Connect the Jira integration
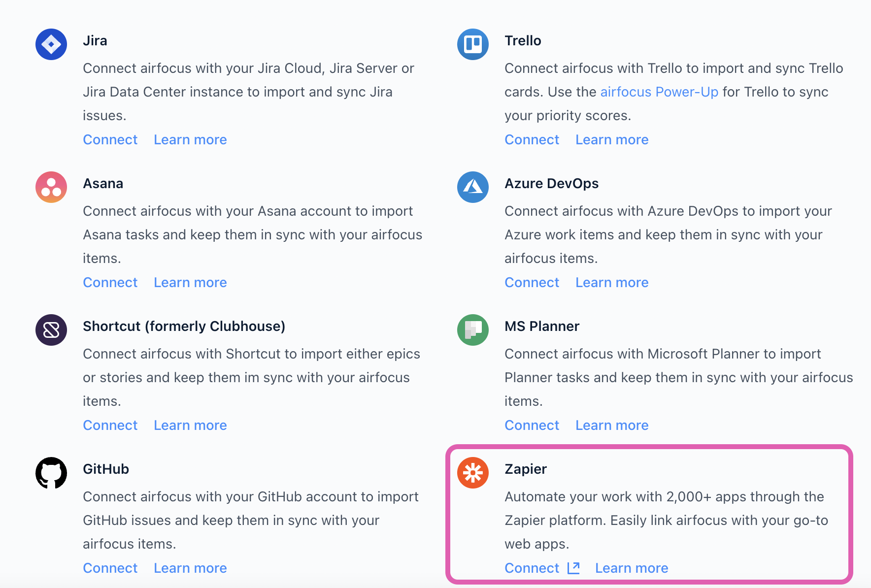 (x=110, y=140)
